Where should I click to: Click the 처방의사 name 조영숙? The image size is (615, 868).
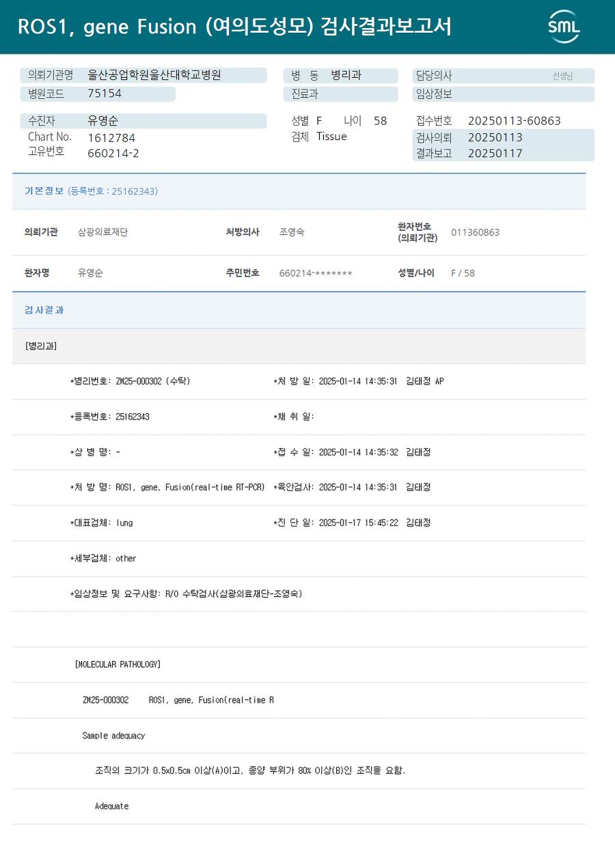[x=292, y=232]
